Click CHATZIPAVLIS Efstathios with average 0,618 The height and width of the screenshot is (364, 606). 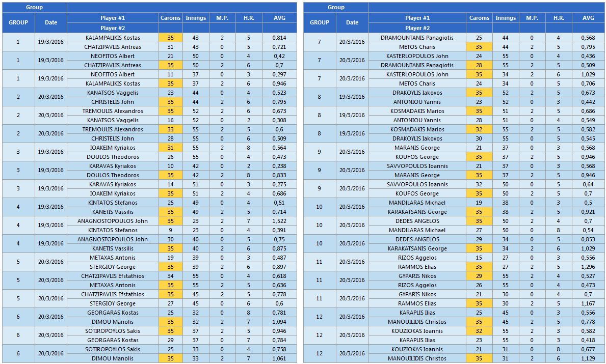click(x=113, y=276)
